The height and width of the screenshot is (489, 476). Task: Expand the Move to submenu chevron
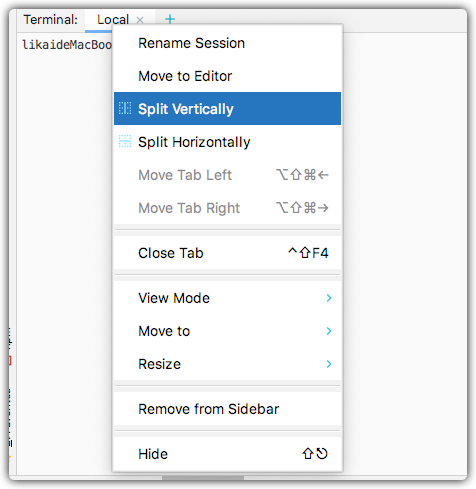[329, 331]
